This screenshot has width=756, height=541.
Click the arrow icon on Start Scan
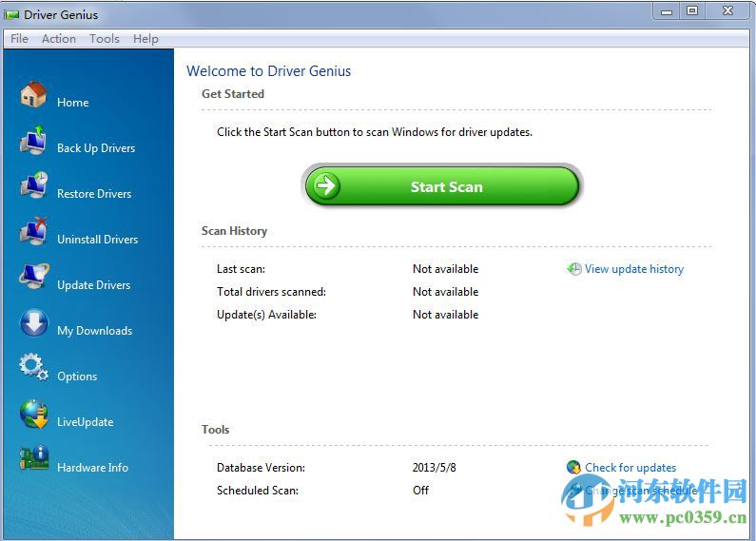pyautogui.click(x=326, y=186)
